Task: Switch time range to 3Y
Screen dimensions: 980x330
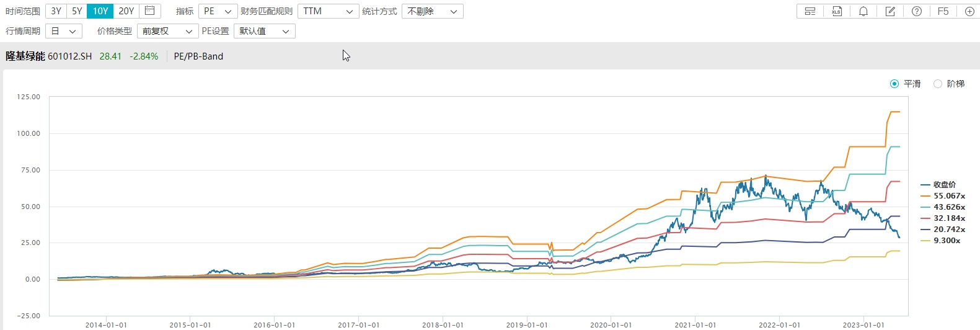Action: [x=56, y=11]
